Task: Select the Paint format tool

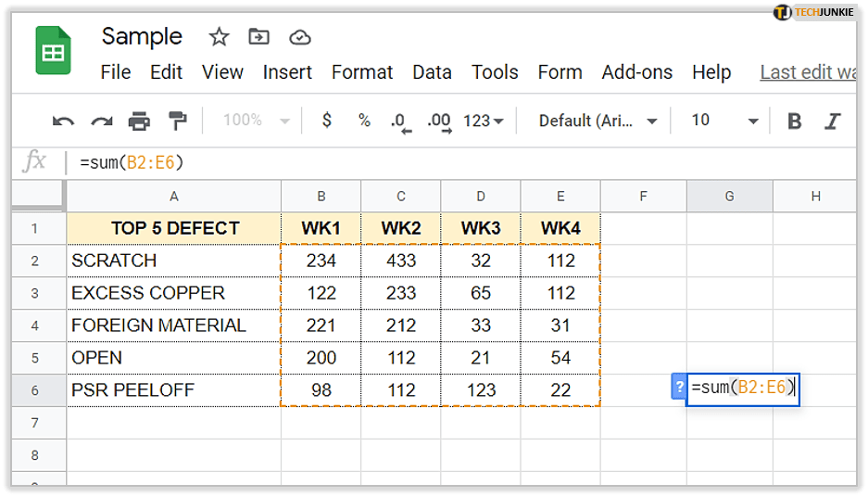Action: tap(177, 121)
